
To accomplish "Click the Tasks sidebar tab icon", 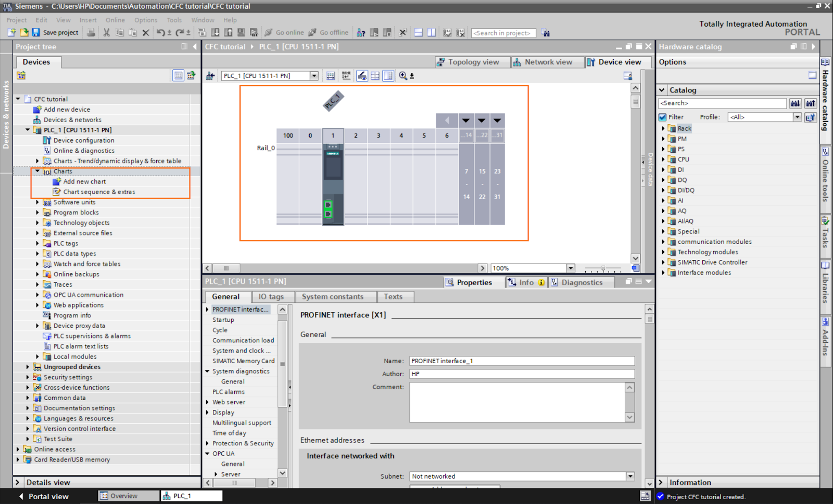I will pos(825,221).
